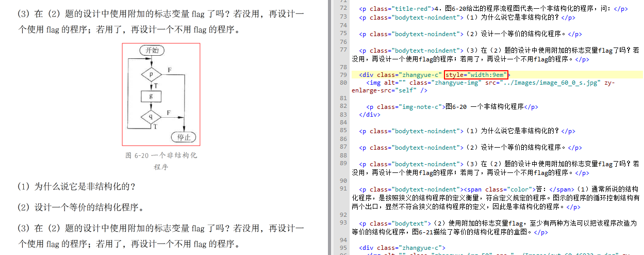Click line number 72 in code gutter
644x255 pixels.
344,9
